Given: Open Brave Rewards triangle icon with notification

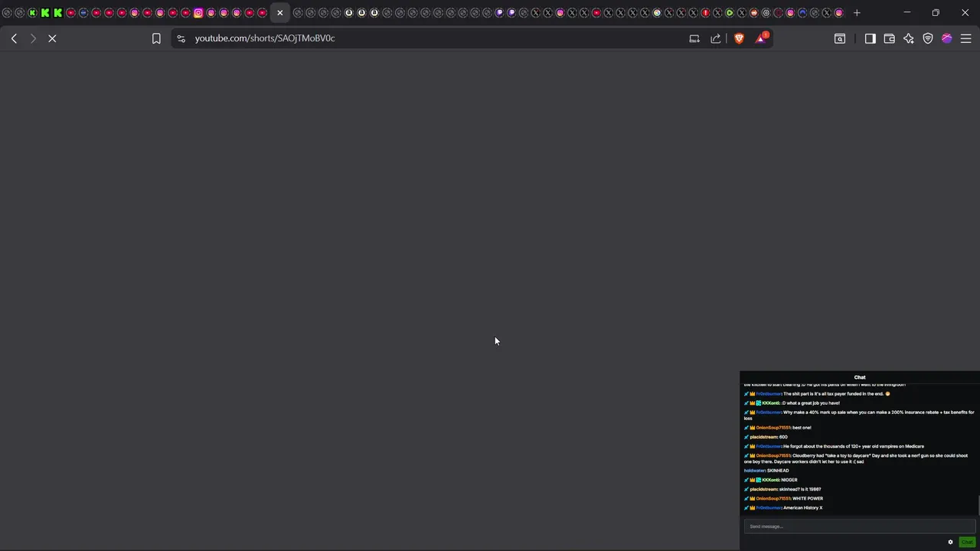Looking at the screenshot, I should 761,37.
